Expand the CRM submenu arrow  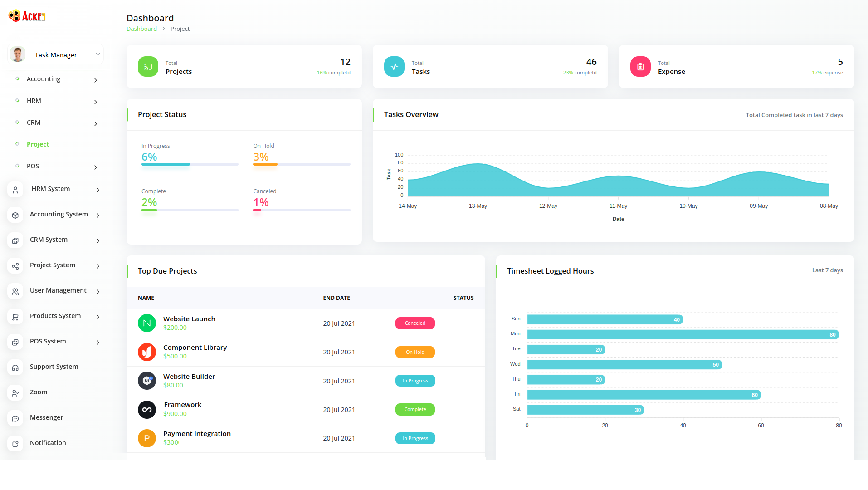tap(96, 123)
